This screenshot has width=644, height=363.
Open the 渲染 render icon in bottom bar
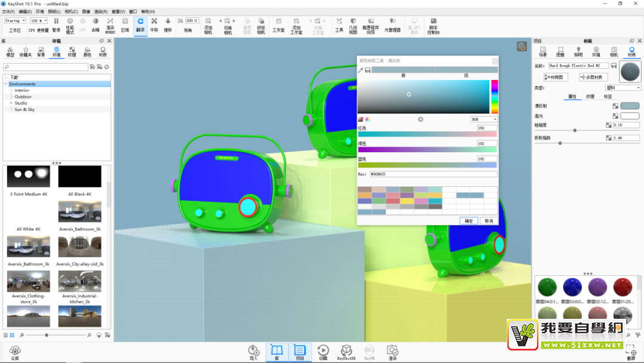tap(392, 352)
